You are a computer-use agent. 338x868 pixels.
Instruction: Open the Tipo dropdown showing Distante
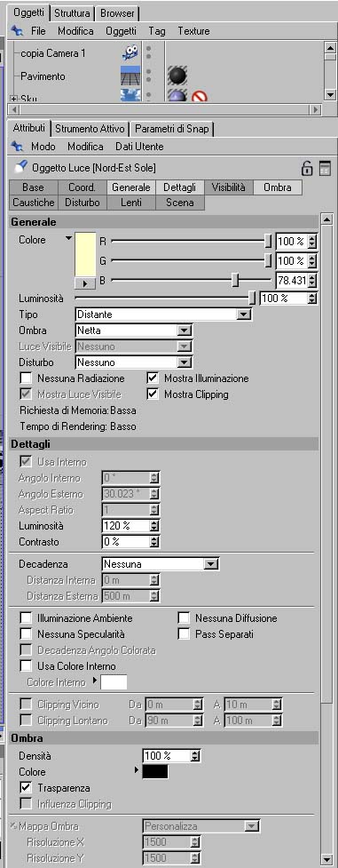(x=163, y=315)
